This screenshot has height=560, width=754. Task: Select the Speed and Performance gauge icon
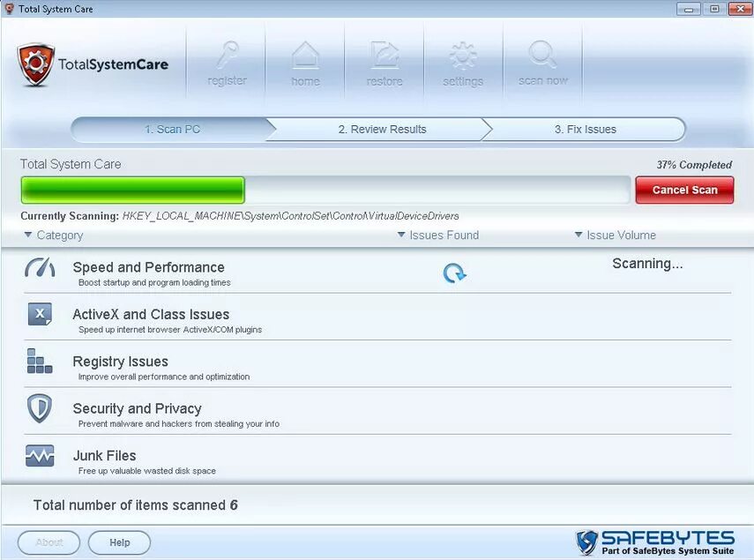(39, 267)
